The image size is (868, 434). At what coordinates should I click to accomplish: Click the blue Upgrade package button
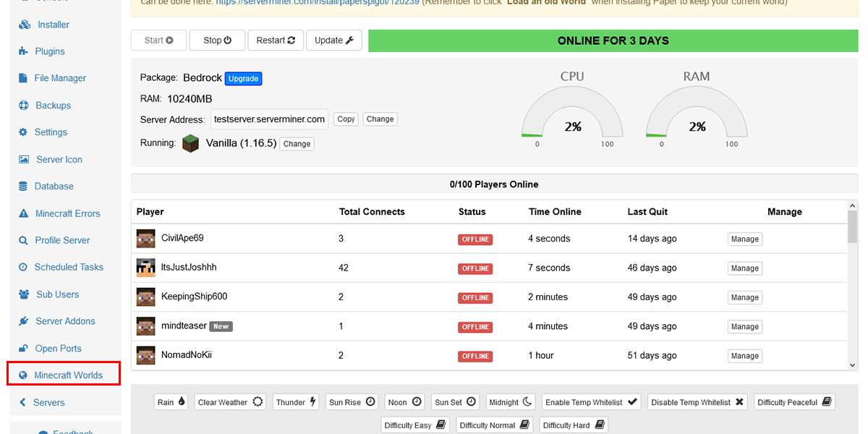click(243, 78)
